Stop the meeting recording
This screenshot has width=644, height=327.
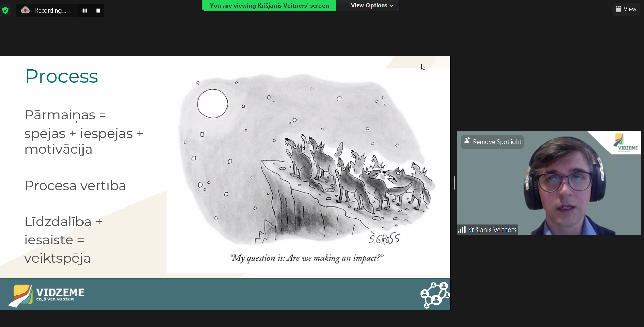tap(98, 10)
